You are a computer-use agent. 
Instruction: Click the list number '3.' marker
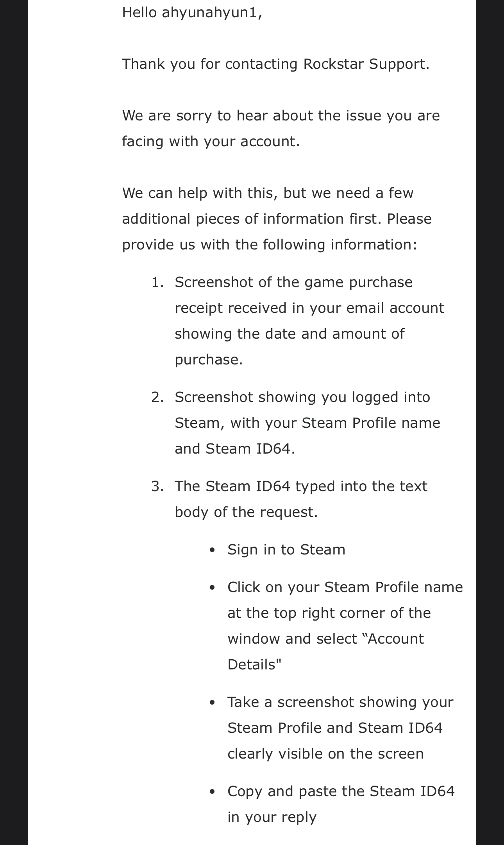click(157, 486)
